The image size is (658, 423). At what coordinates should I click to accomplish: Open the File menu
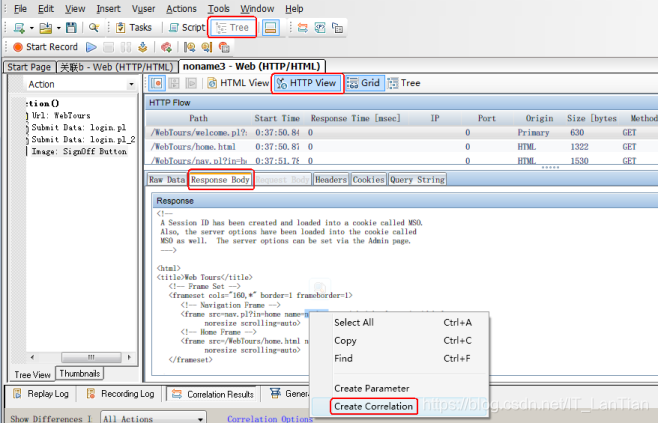click(x=20, y=9)
